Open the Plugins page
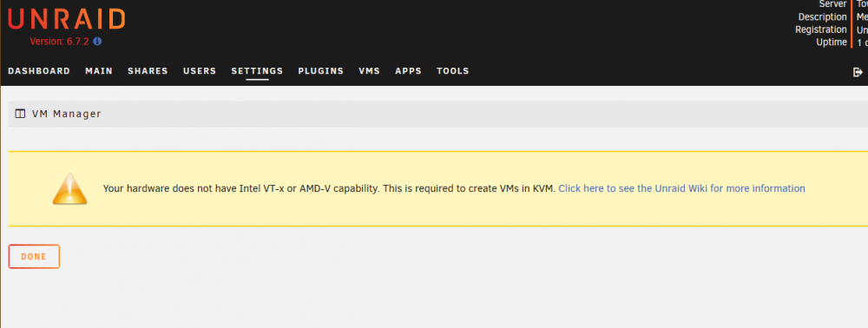 point(321,71)
